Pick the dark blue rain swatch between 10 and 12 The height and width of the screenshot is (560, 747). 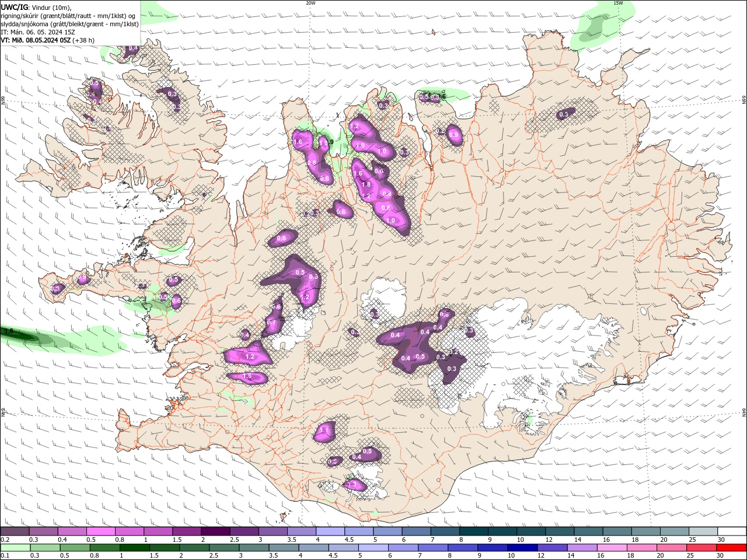[x=522, y=548]
